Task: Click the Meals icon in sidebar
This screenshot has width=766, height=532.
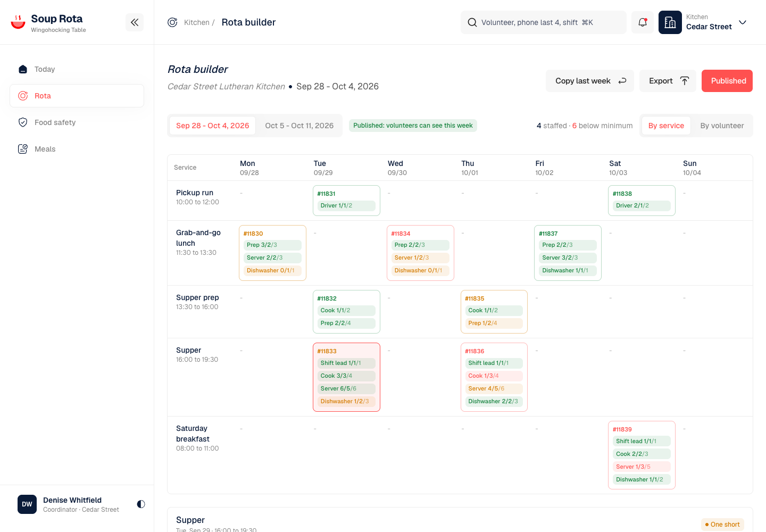Action: [x=23, y=149]
